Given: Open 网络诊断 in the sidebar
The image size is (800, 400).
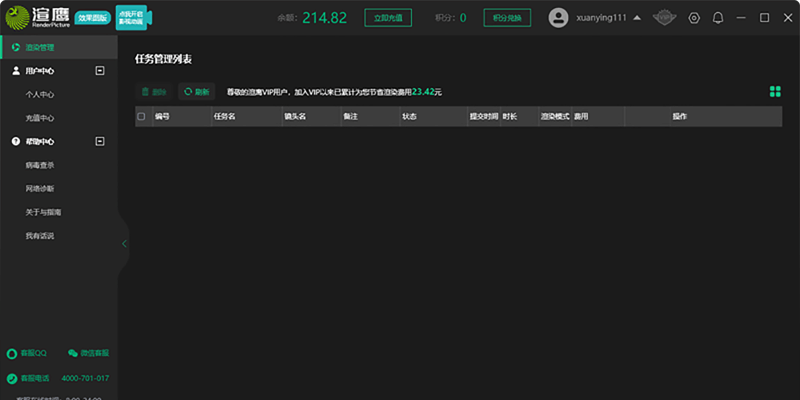Looking at the screenshot, I should coord(40,188).
